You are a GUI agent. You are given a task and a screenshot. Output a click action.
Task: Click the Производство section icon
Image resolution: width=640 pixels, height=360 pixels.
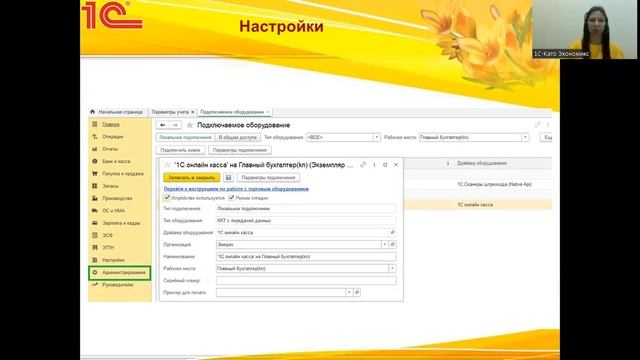pyautogui.click(x=95, y=198)
